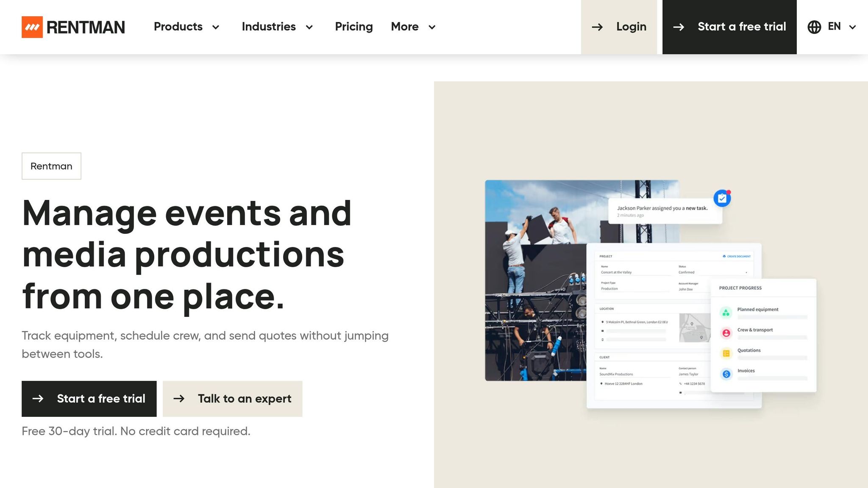Click the red Crew & transport icon
The width and height of the screenshot is (868, 488).
726,333
